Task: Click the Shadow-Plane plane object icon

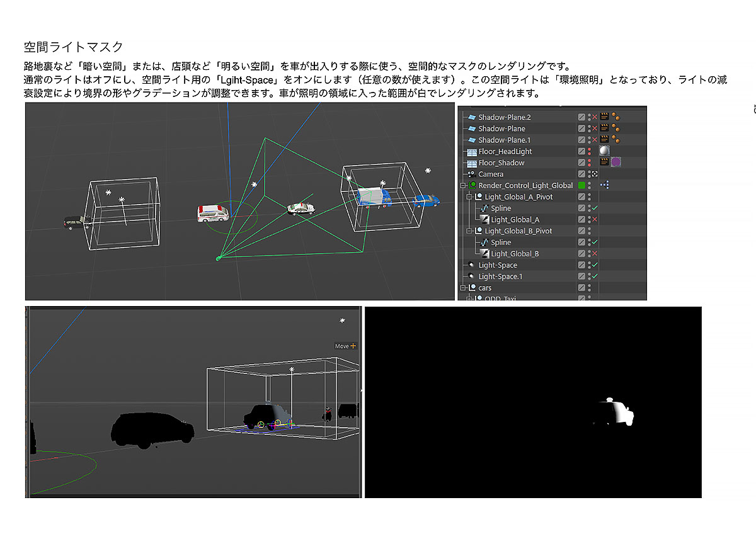Action: pos(472,129)
